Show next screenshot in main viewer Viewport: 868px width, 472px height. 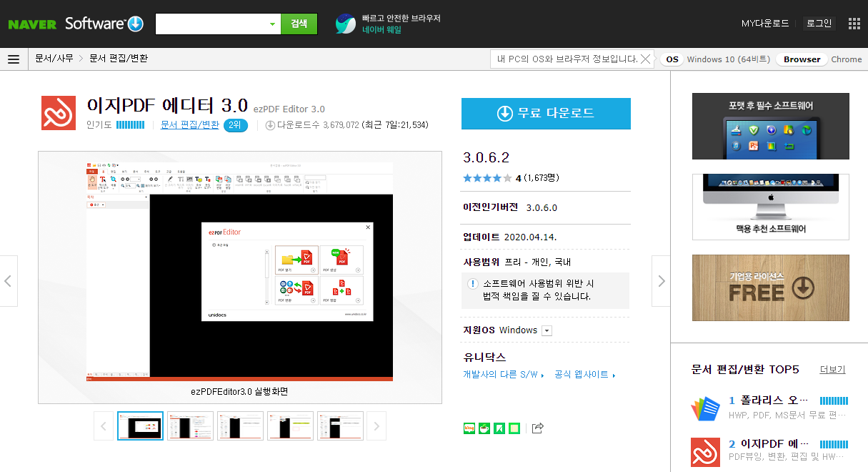point(661,281)
